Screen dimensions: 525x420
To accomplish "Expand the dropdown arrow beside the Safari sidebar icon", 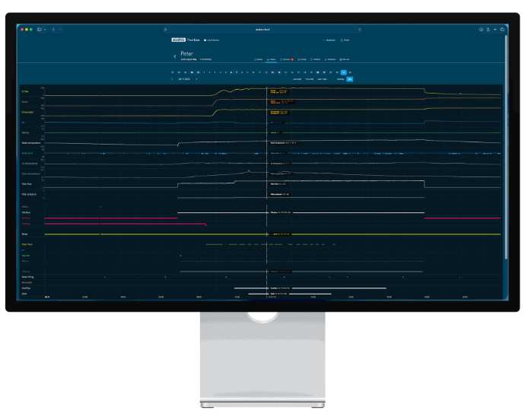I will (x=45, y=30).
